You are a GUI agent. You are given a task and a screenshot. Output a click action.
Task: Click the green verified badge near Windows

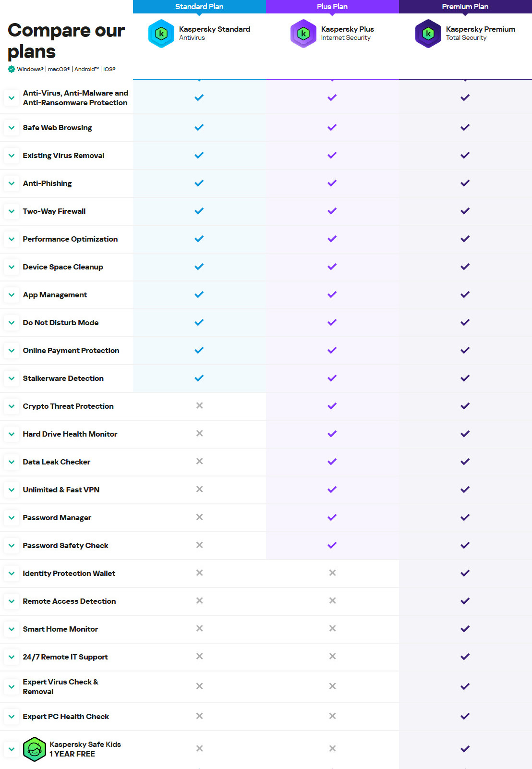(x=12, y=69)
